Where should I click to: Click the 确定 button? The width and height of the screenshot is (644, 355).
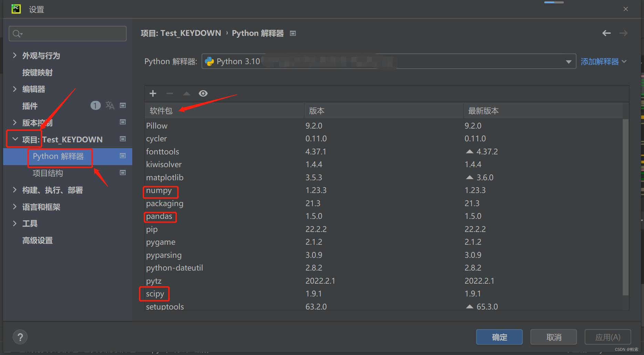tap(499, 337)
